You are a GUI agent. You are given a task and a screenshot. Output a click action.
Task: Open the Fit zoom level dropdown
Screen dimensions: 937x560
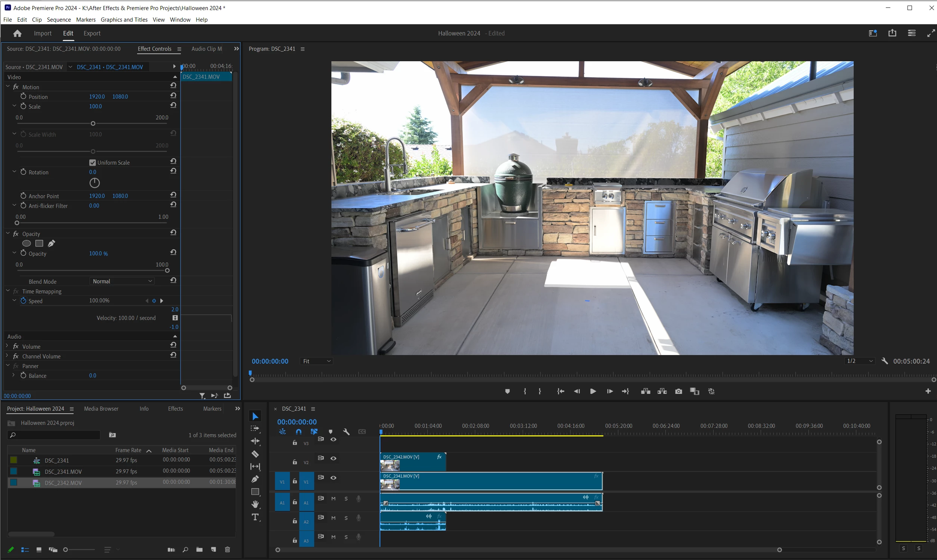[x=316, y=361]
